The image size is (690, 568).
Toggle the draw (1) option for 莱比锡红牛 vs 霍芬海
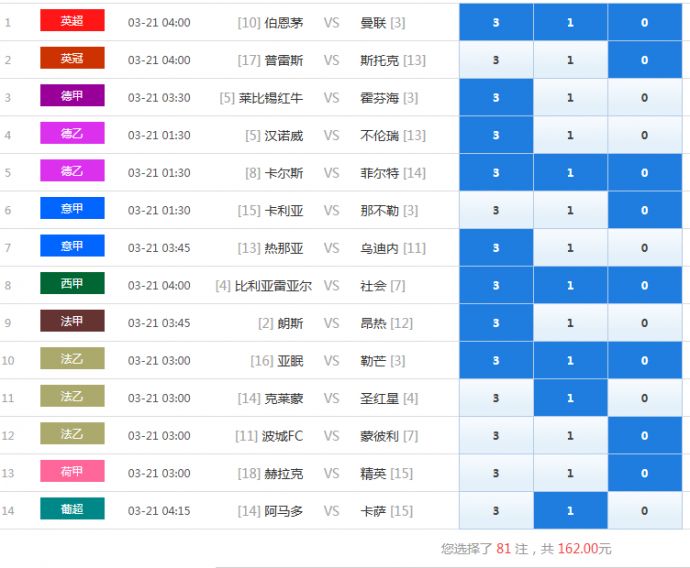[570, 98]
